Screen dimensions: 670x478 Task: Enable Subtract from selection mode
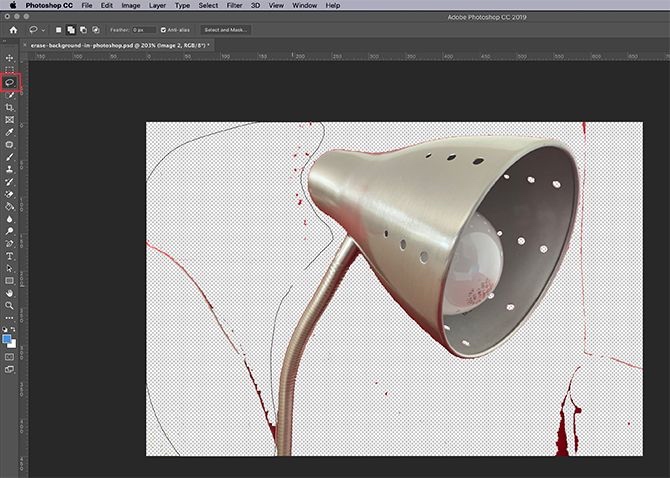84,30
